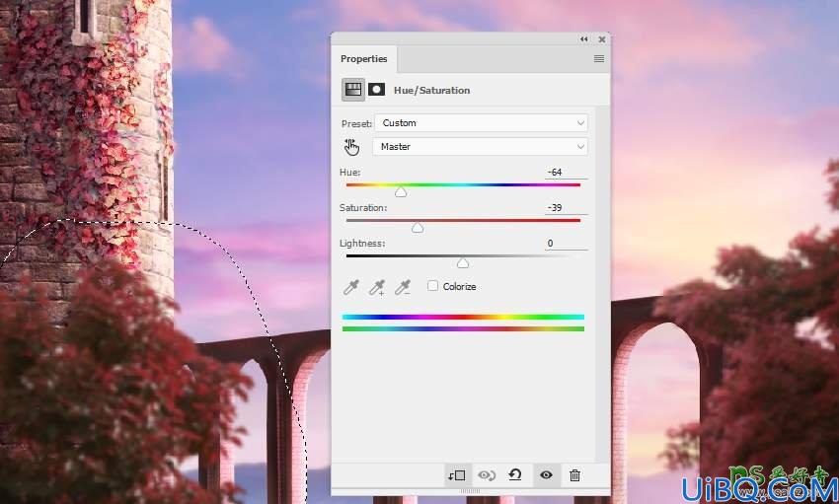Open the Preset dropdown showing Custom
The image size is (839, 504).
(x=481, y=123)
